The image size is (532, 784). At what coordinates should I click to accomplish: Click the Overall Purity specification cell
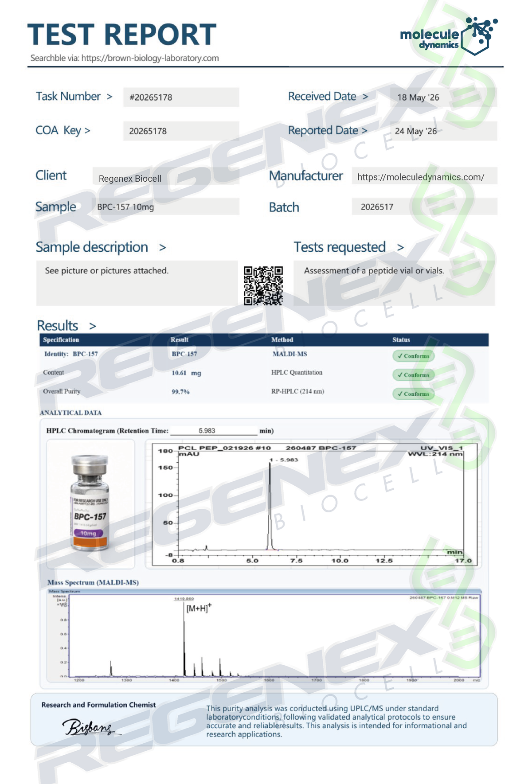click(62, 391)
